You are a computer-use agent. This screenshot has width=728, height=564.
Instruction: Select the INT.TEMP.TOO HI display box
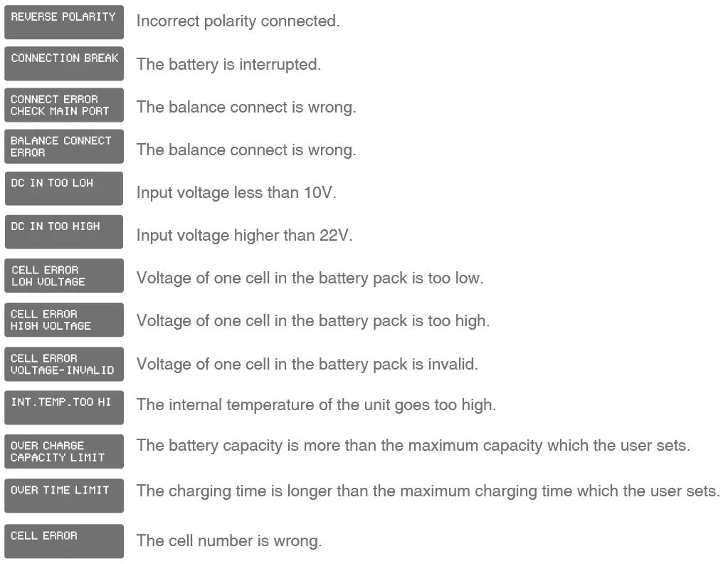pos(63,407)
